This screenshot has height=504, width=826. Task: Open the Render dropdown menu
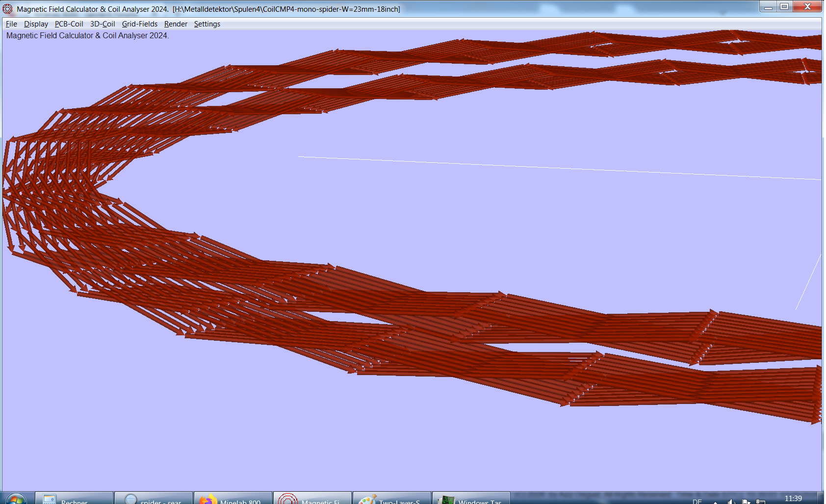click(175, 24)
